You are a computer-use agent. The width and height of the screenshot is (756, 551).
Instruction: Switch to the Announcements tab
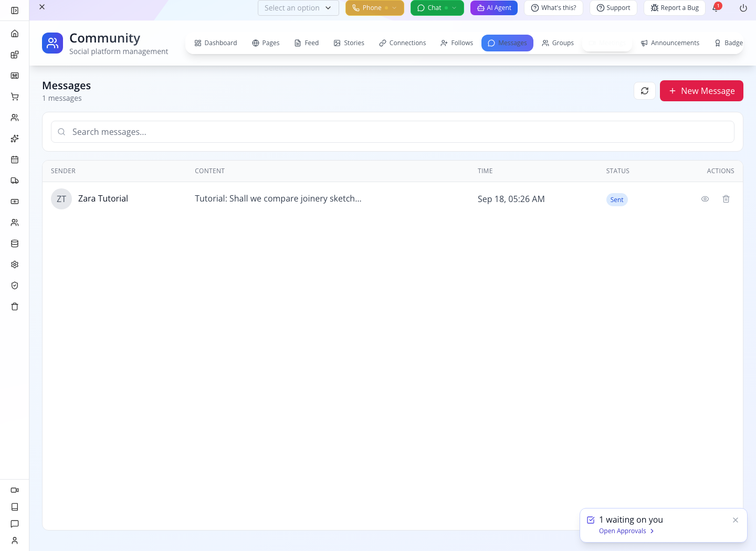pos(670,43)
